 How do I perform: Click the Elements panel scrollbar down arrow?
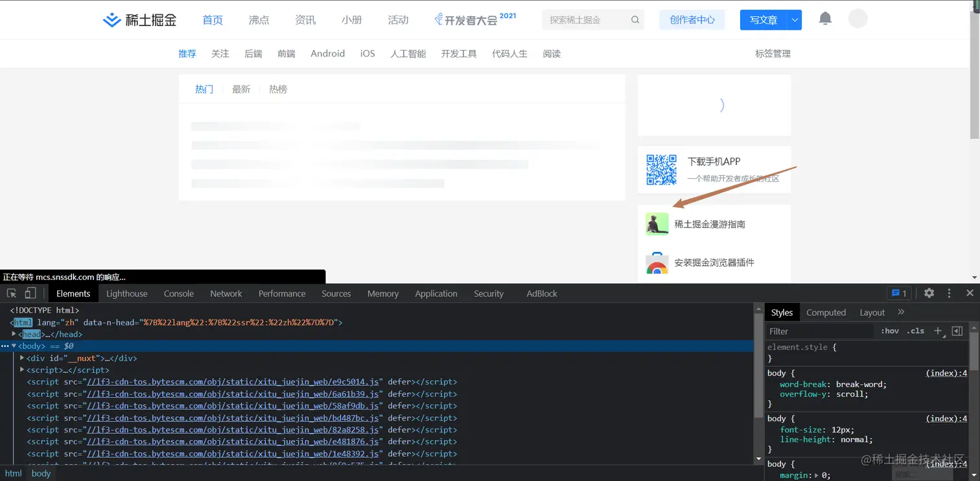[x=758, y=459]
